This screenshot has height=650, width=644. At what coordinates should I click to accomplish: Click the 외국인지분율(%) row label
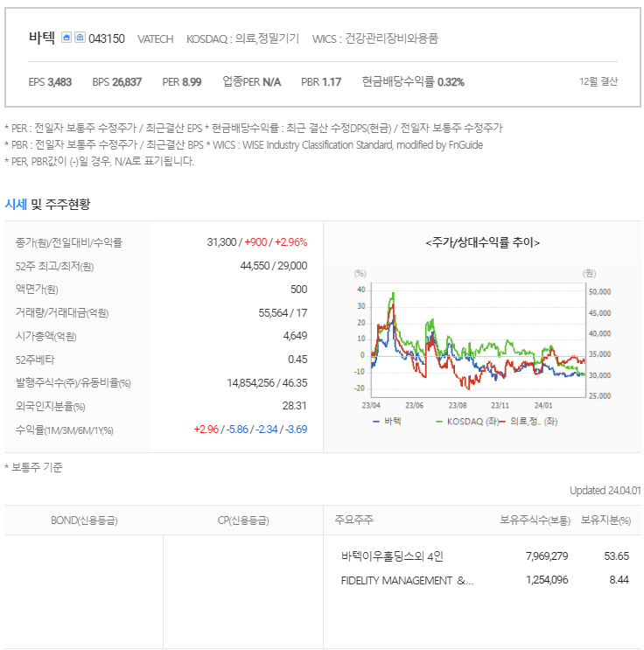[x=50, y=406]
